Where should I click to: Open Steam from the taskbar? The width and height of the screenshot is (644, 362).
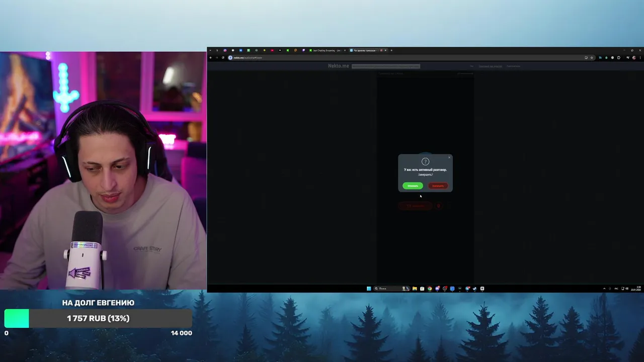point(474,289)
